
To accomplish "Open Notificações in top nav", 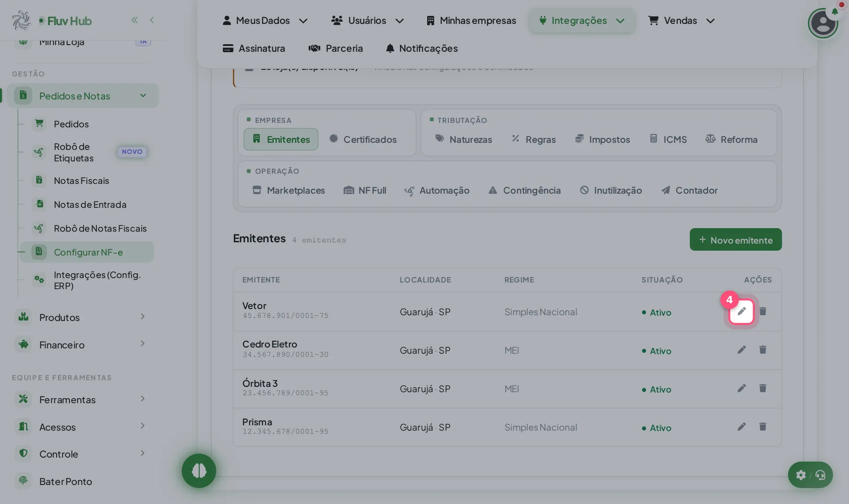I will click(x=421, y=48).
